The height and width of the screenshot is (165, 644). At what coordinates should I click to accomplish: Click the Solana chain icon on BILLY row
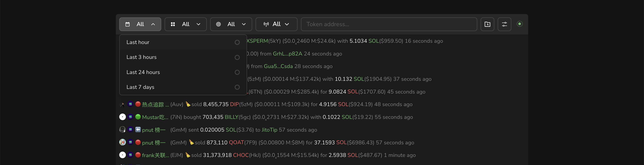130,117
